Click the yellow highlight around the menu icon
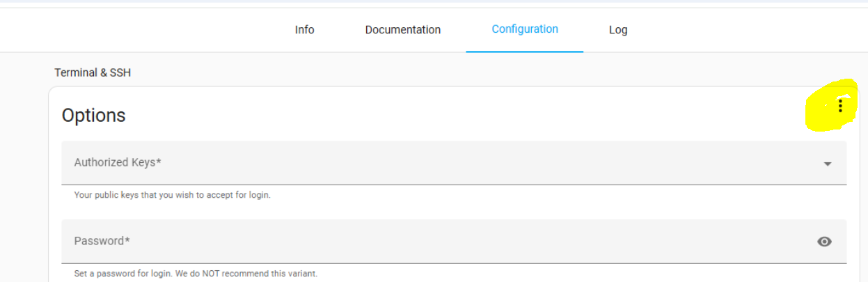The height and width of the screenshot is (282, 868). coord(821,118)
